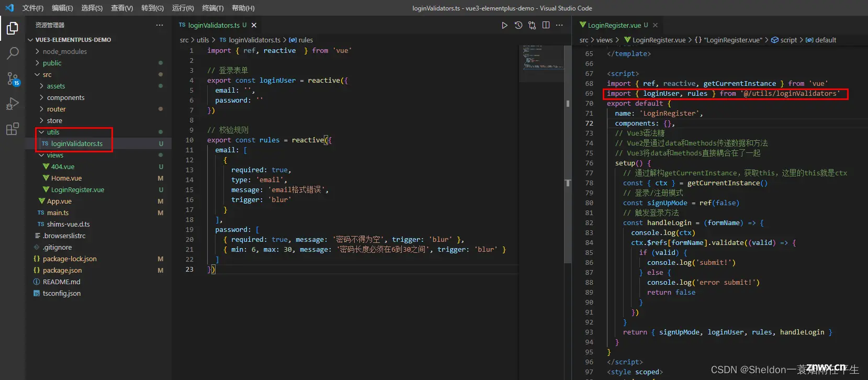Viewport: 868px width, 380px height.
Task: Open the 运行(R) menu
Action: coord(183,8)
